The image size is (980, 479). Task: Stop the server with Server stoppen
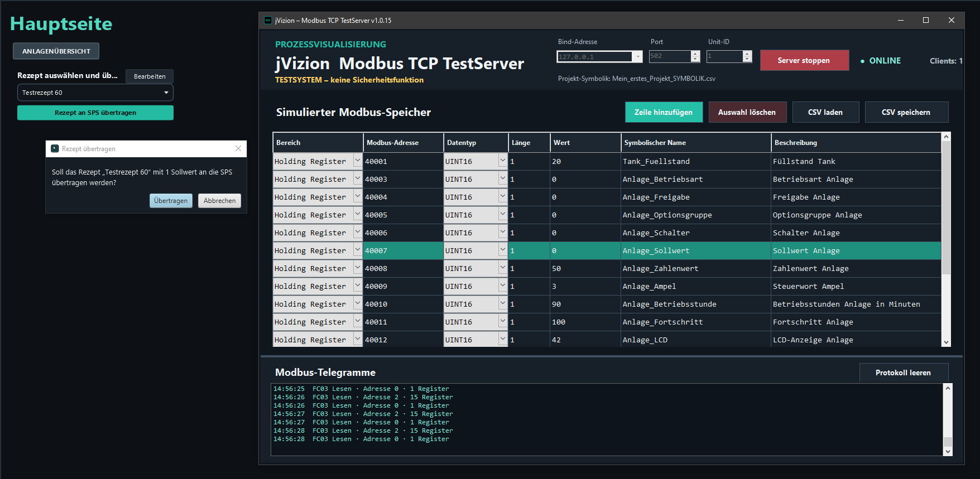tap(804, 60)
